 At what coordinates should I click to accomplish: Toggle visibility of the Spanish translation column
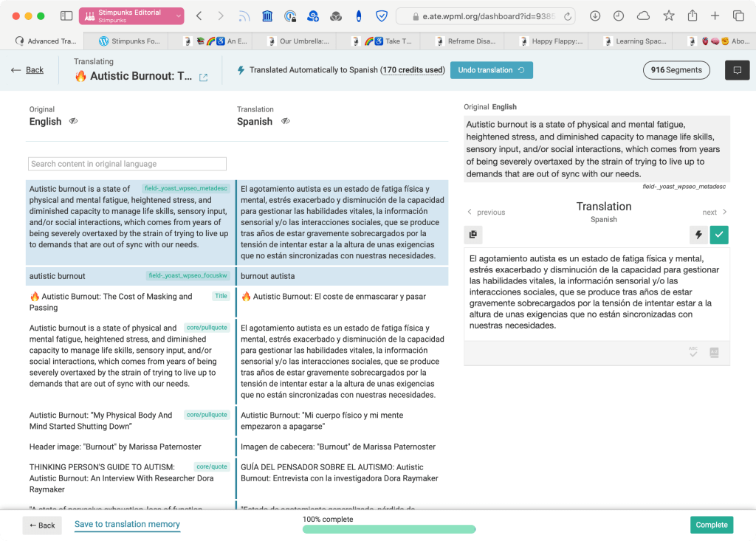click(286, 123)
